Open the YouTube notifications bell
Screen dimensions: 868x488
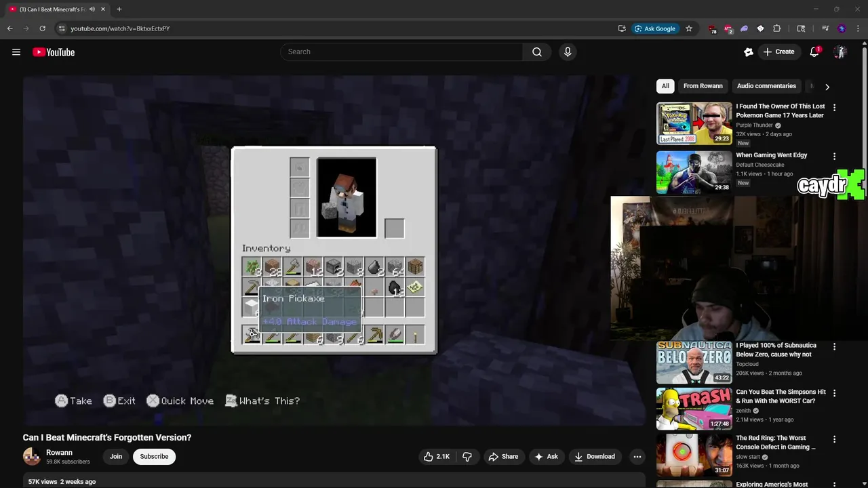(814, 52)
